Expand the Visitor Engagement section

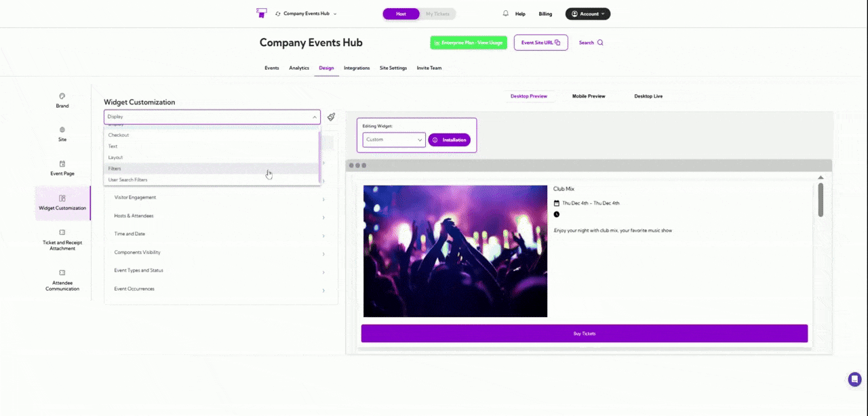click(220, 198)
